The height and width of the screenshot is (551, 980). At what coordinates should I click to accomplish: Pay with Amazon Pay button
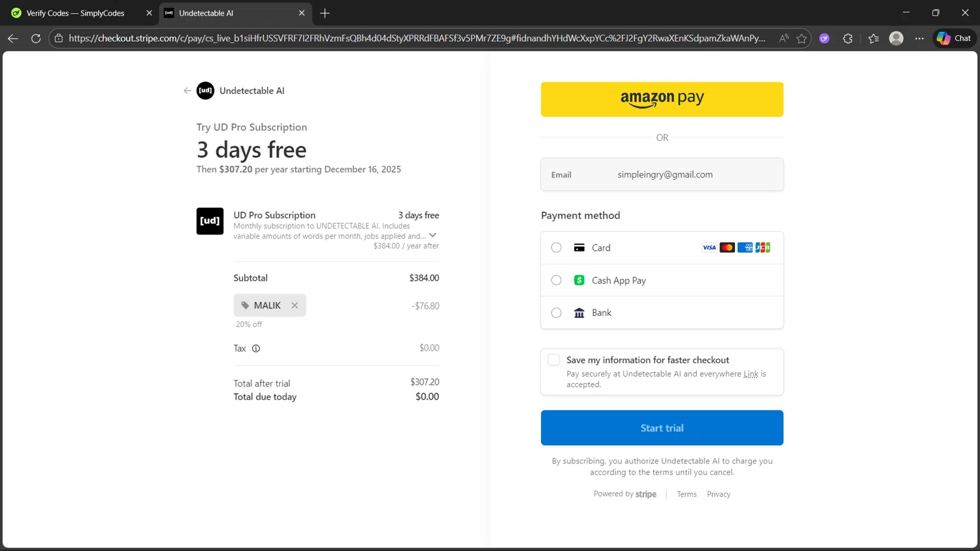pos(662,99)
